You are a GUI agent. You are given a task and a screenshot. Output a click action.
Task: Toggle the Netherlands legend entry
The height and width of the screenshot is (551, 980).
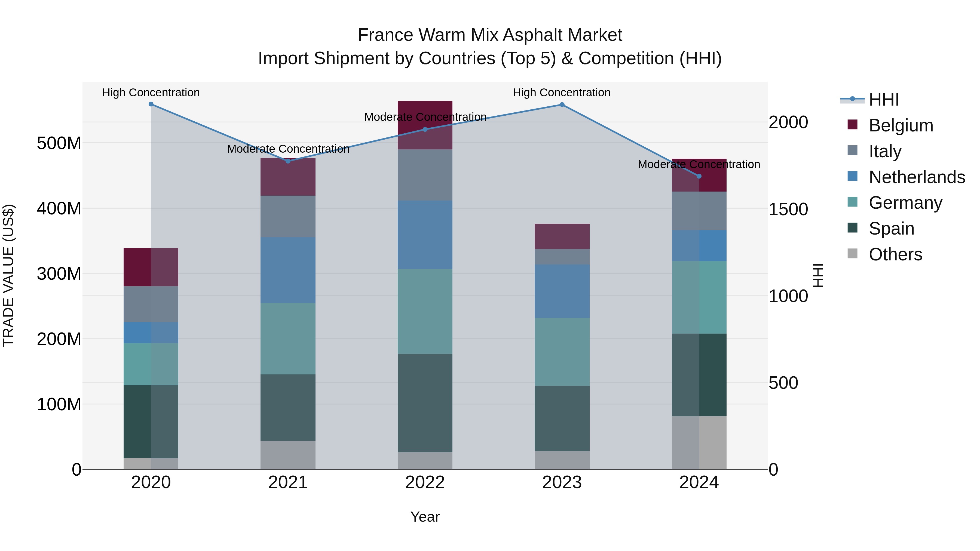tap(906, 177)
